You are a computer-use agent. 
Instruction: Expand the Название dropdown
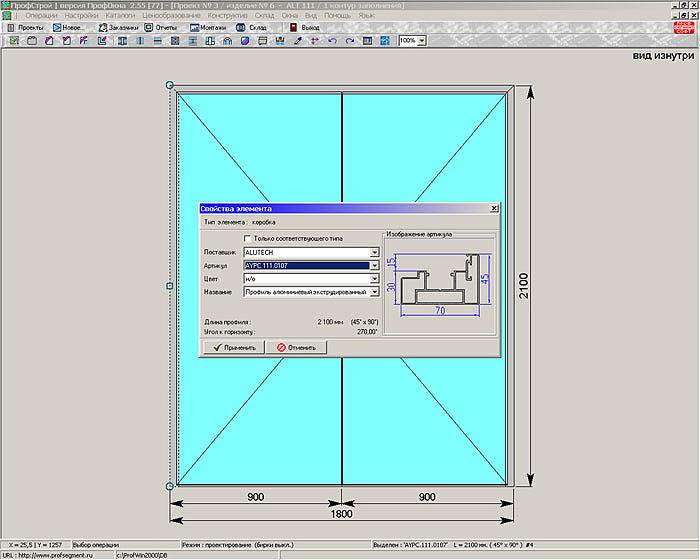(374, 292)
